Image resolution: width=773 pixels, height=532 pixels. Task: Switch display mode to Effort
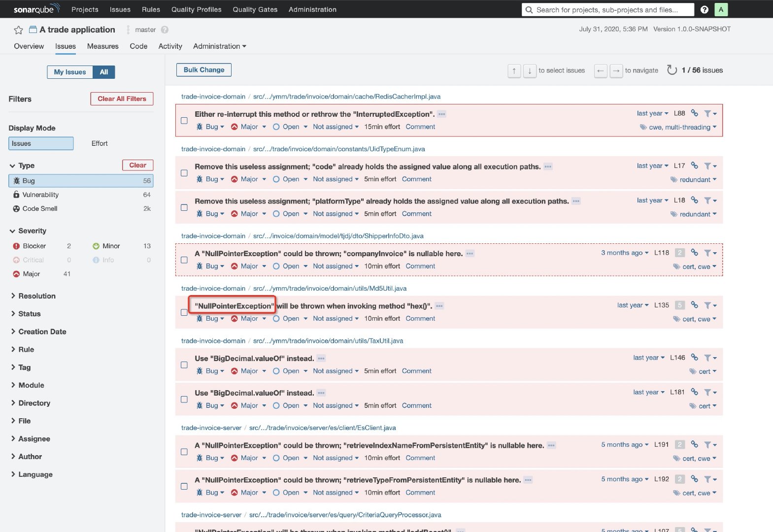[99, 143]
